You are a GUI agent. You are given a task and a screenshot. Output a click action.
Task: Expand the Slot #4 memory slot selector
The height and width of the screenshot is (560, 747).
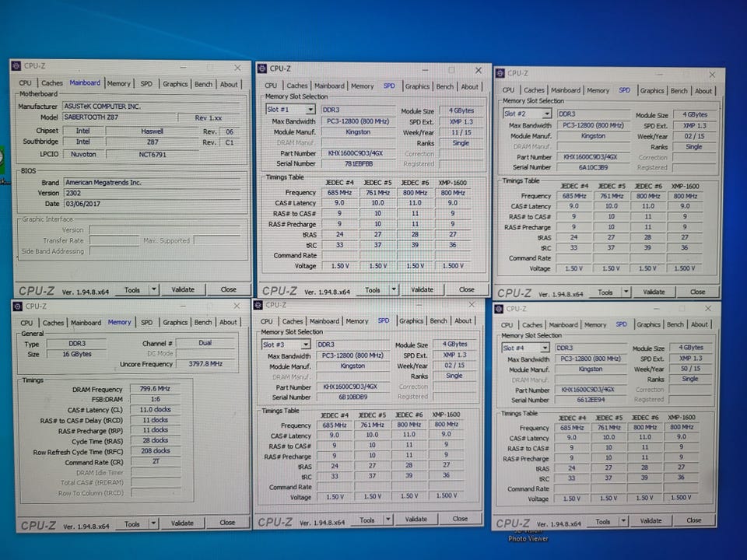[544, 348]
